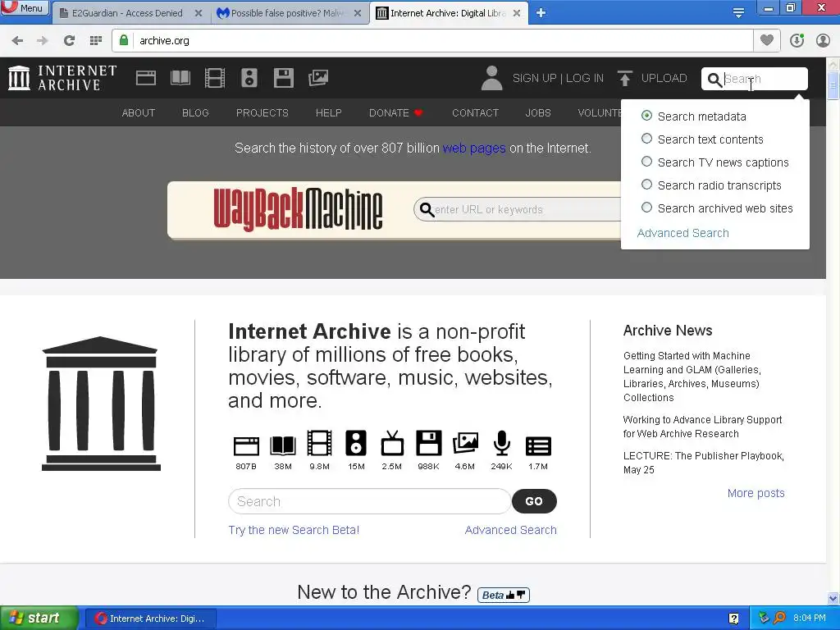
Task: Click the microphone icon labeled 249K
Action: 501,444
